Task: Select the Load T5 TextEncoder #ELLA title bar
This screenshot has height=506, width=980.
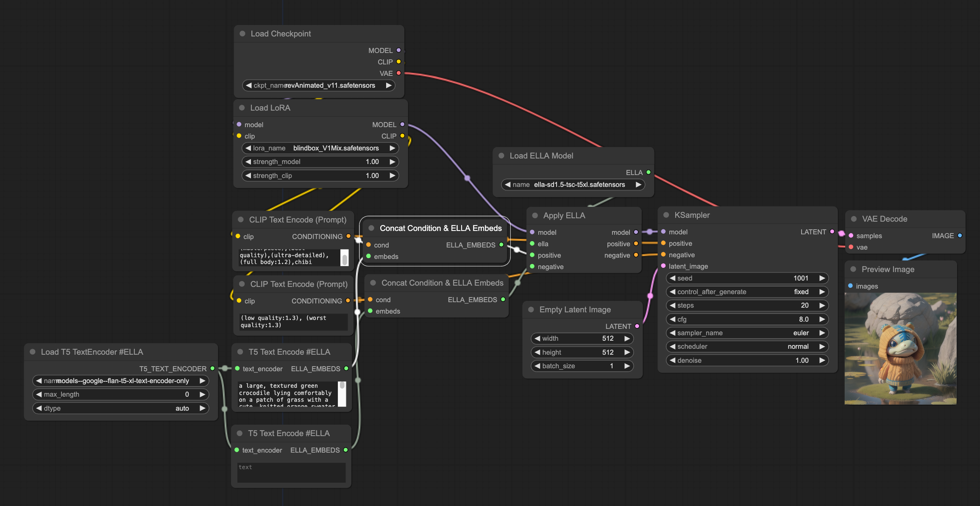Action: (x=92, y=352)
